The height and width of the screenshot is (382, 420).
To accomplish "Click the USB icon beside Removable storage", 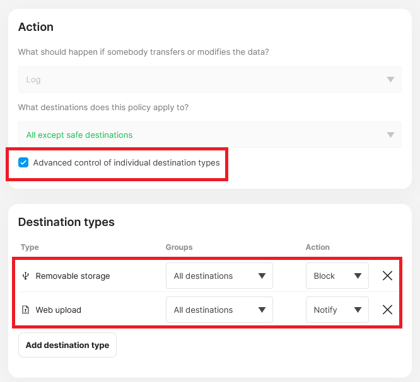I will (25, 276).
